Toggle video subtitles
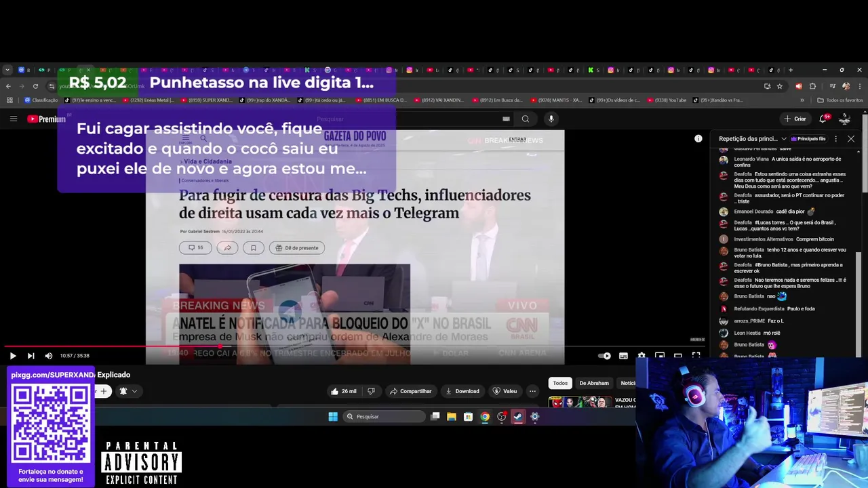The height and width of the screenshot is (488, 868). click(x=623, y=356)
